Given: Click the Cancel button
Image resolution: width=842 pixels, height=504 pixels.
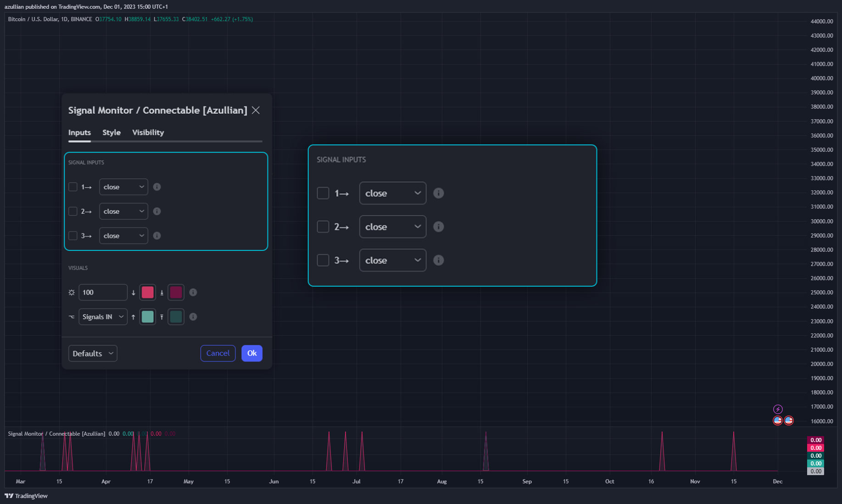Looking at the screenshot, I should [218, 353].
